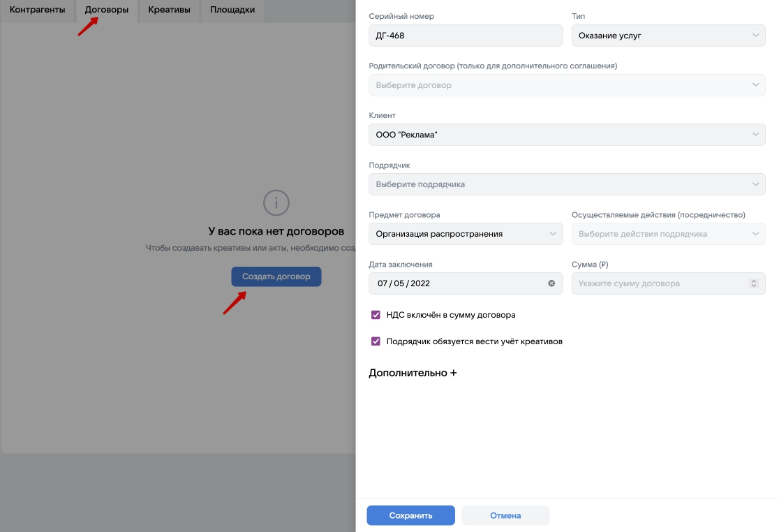Go to the Площадки tab
Viewport: 779px width, 532px height.
coord(232,10)
